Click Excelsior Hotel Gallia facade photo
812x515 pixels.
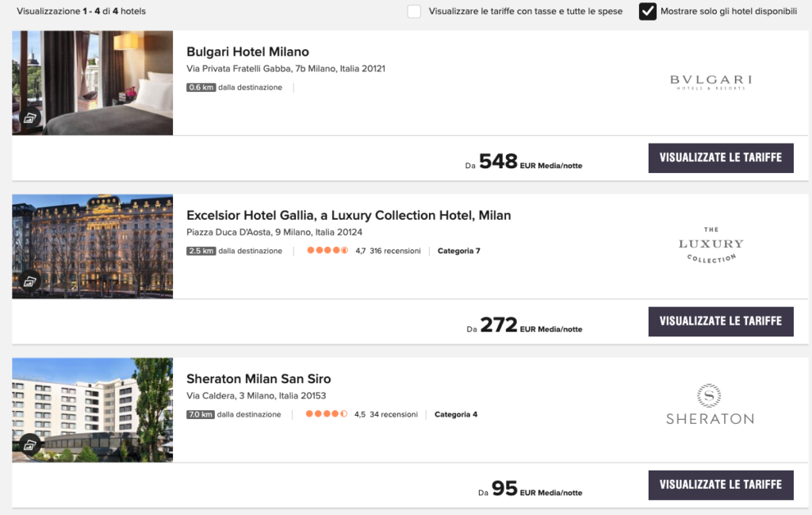click(93, 247)
